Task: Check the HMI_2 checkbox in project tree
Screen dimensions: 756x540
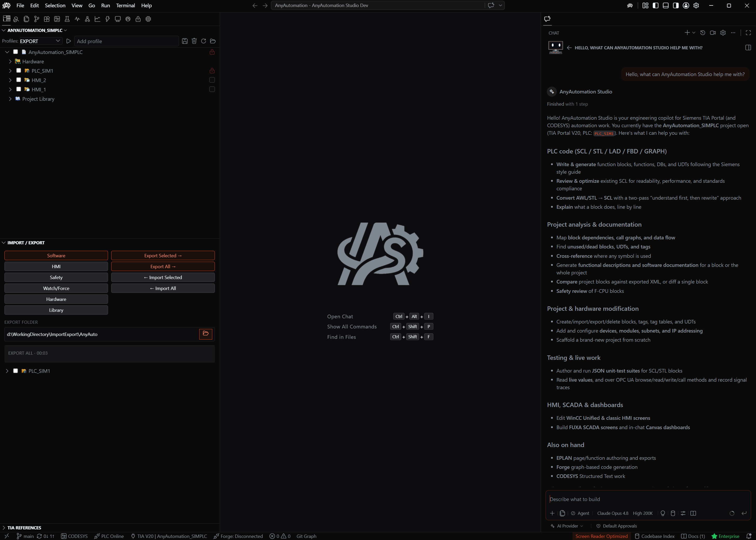Action: [19, 80]
